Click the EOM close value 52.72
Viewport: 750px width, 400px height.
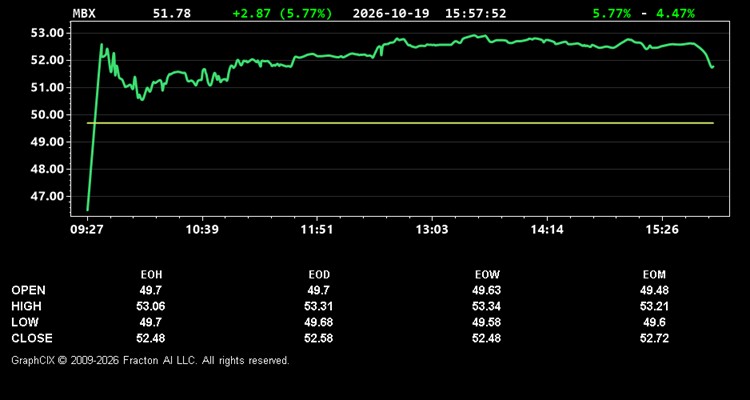pos(654,338)
